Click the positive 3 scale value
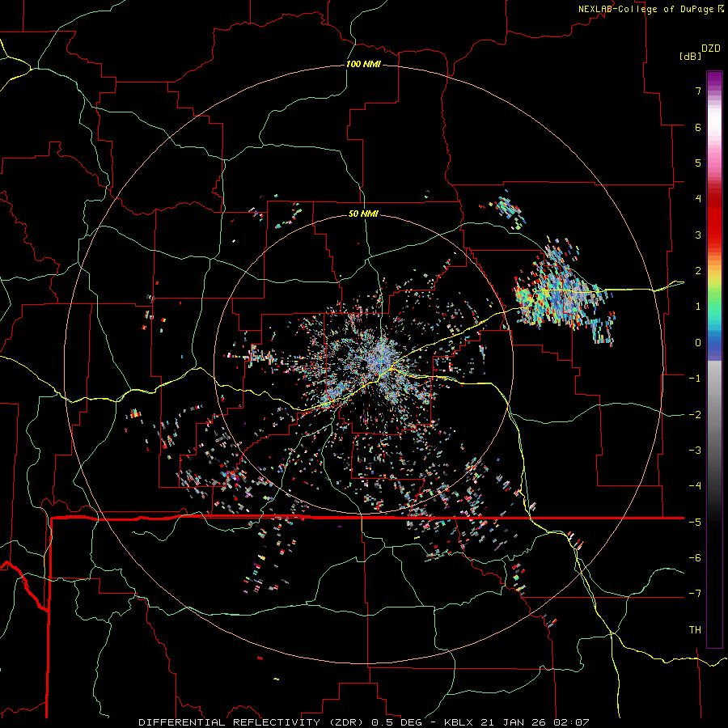Viewport: 728px width, 728px height. pos(698,235)
